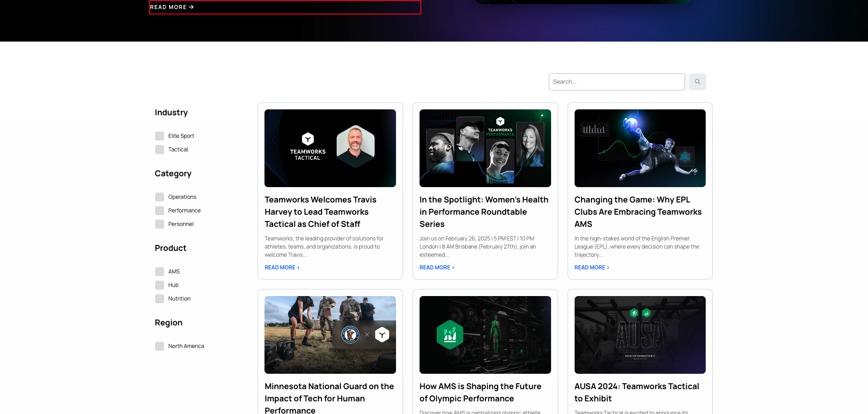
Task: Click the Minnesota National Guard article image
Action: click(330, 334)
